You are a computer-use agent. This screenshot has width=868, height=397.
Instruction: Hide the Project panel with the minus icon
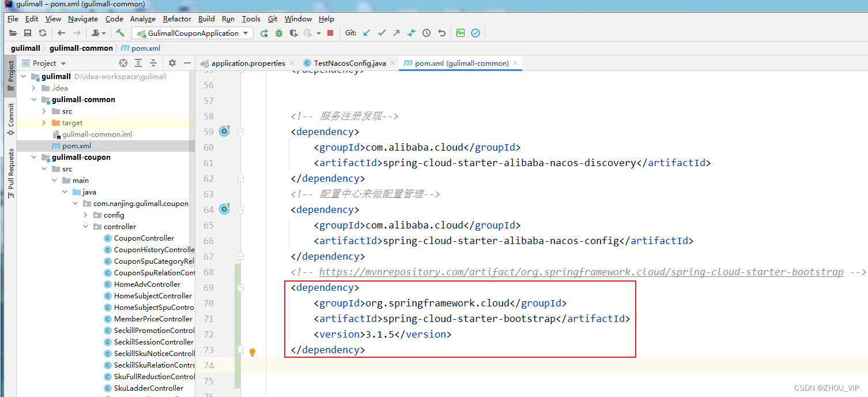point(187,63)
